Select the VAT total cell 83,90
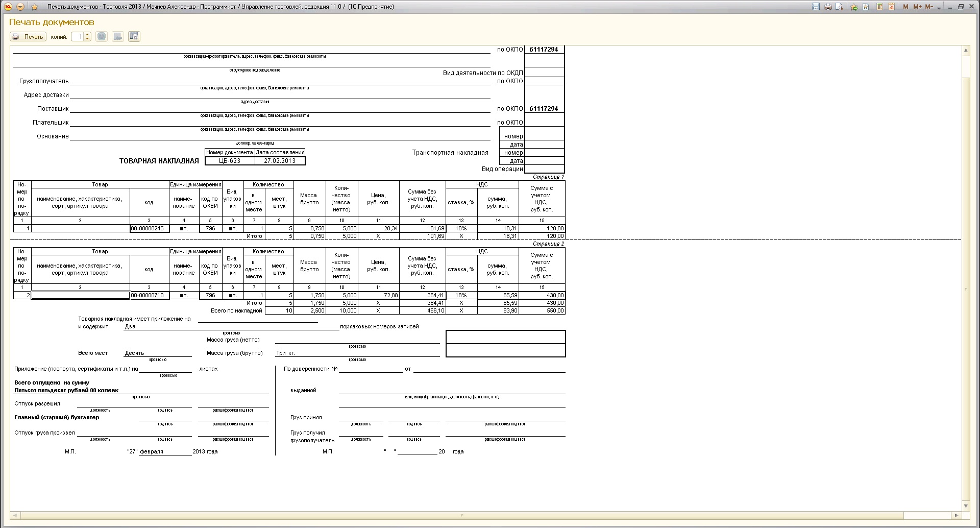980x528 pixels. tap(498, 310)
